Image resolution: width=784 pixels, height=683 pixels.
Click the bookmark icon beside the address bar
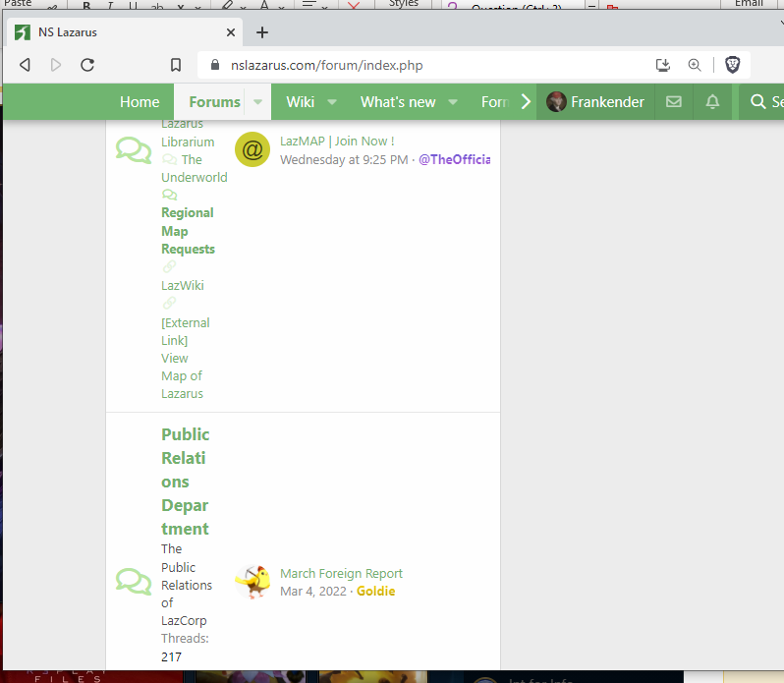[176, 66]
